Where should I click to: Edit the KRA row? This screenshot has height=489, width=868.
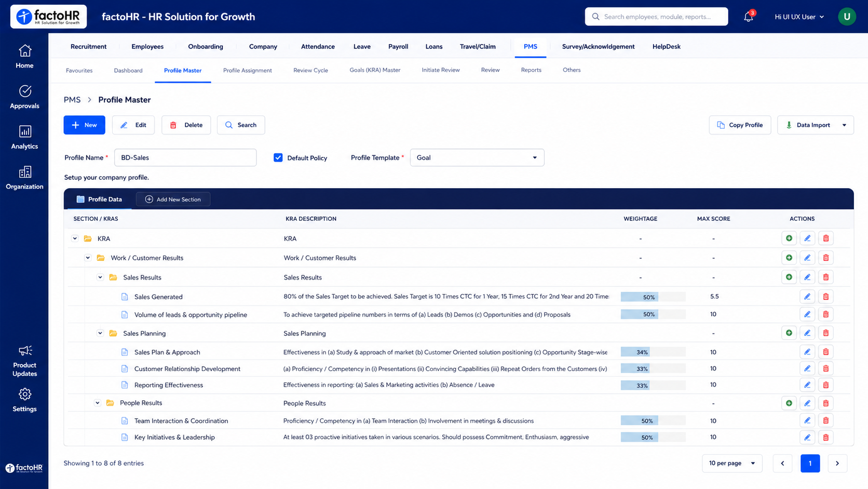click(807, 239)
